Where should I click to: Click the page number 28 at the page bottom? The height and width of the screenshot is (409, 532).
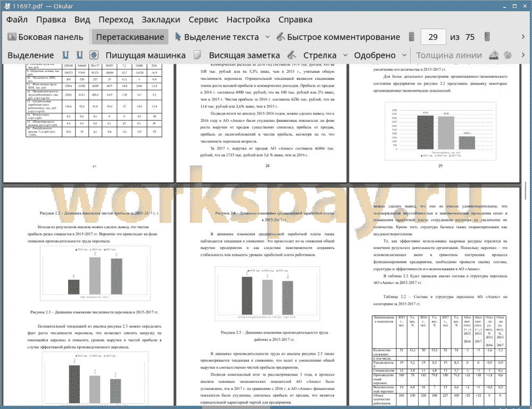[x=268, y=166]
